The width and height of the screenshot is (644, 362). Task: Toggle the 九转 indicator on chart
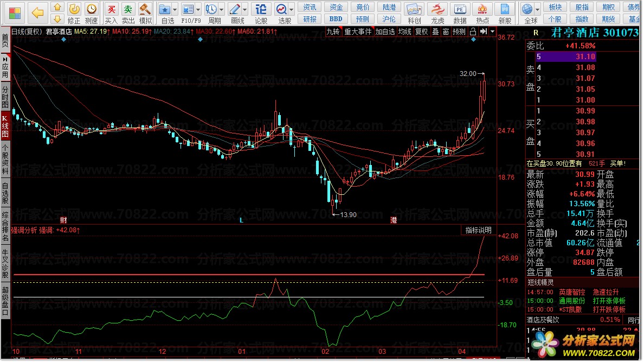(333, 31)
